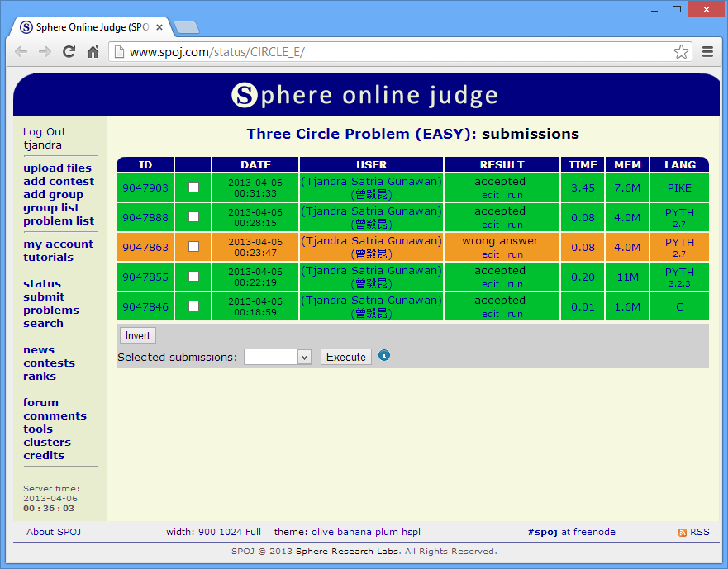Switch theme to plum
The height and width of the screenshot is (569, 728).
[386, 533]
